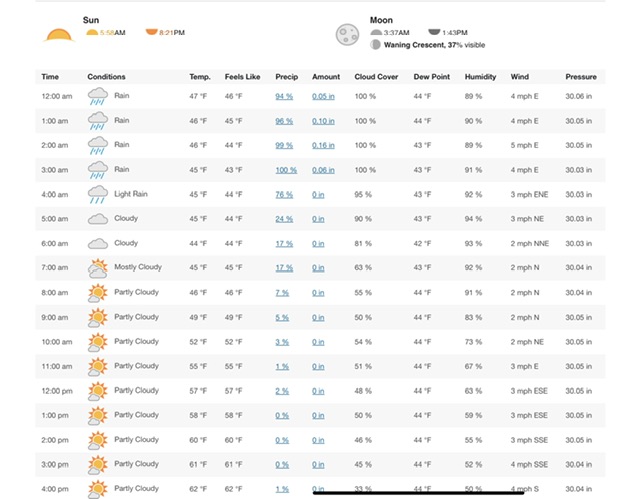Click the Cloud Cover column header

376,77
